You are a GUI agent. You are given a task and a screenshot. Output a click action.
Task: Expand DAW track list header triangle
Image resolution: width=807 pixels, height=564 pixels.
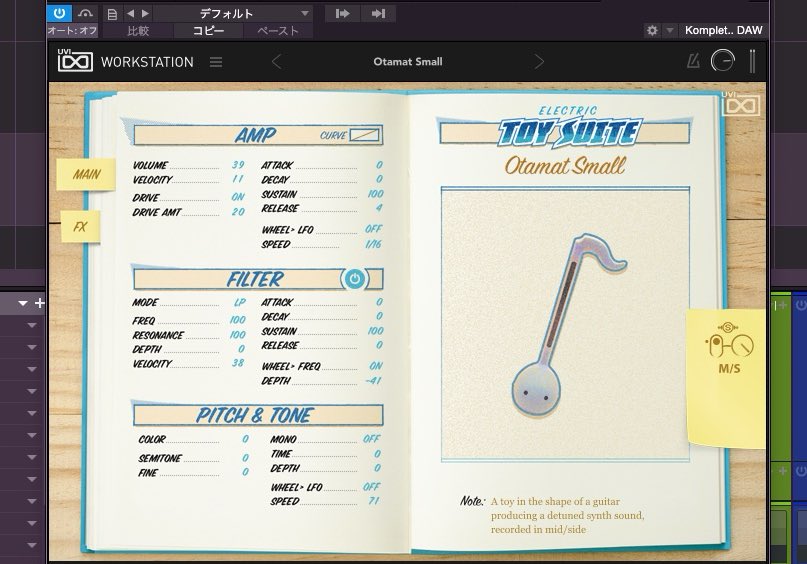(x=23, y=304)
